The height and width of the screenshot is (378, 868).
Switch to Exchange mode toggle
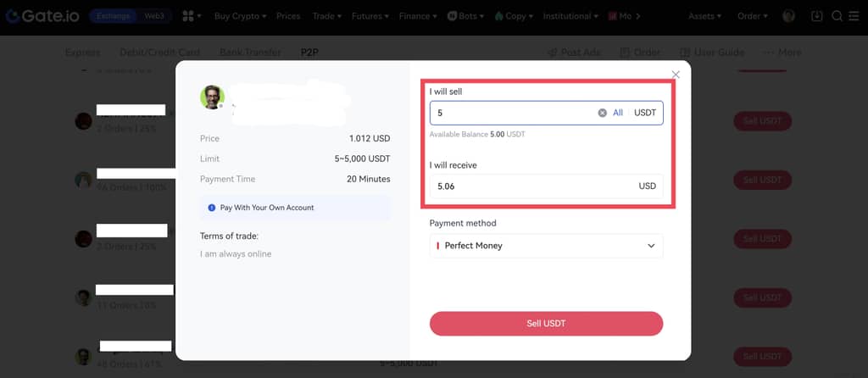113,16
